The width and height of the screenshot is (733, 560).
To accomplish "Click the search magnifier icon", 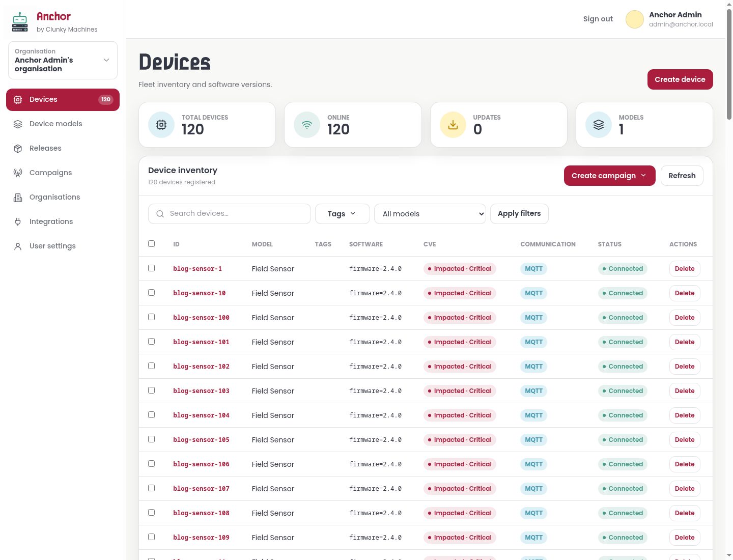I will [160, 214].
